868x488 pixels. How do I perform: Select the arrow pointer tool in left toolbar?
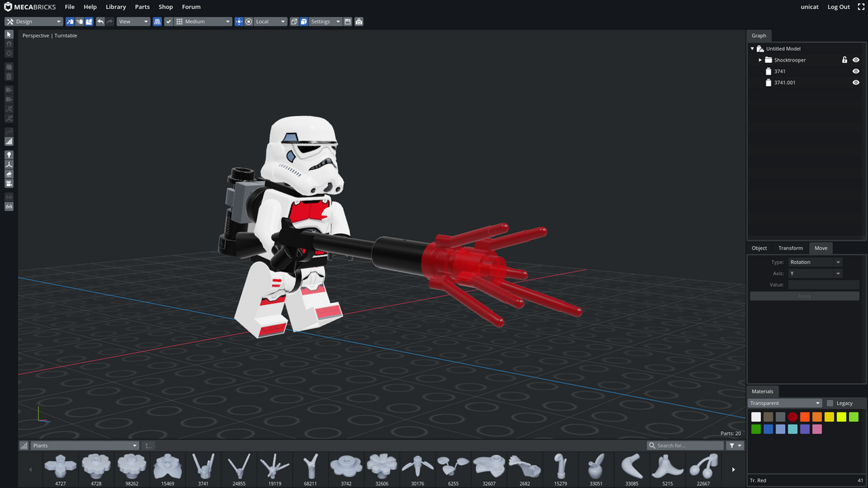(9, 34)
